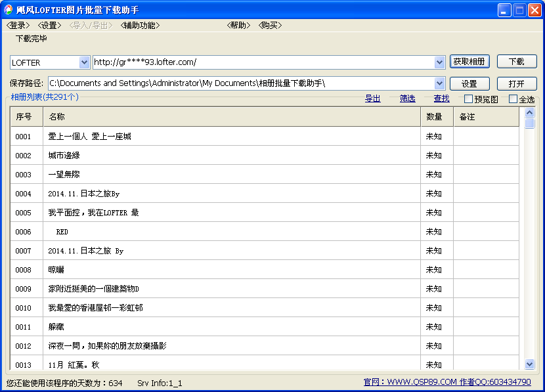Click the 导出 link
Viewport: 545px width, 392px height.
372,98
